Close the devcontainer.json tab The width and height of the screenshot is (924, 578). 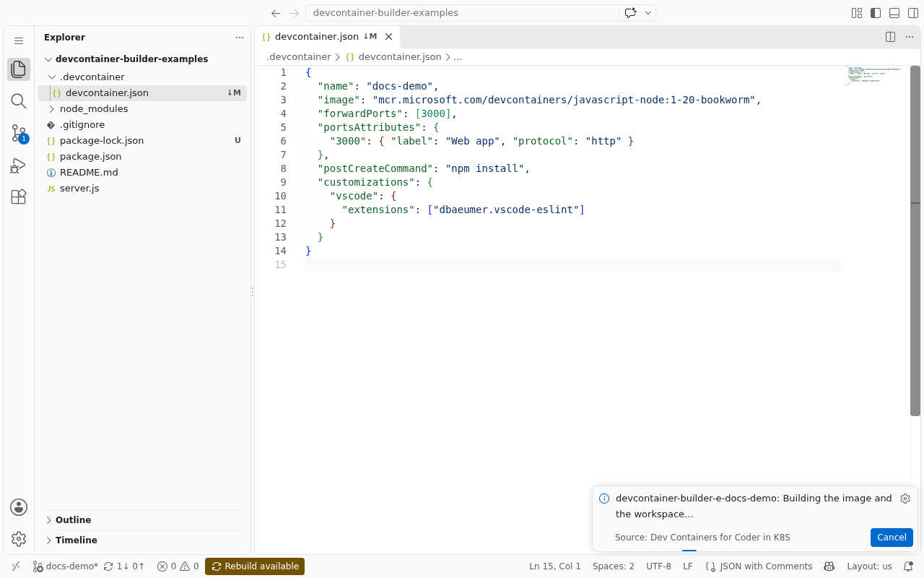(x=388, y=37)
